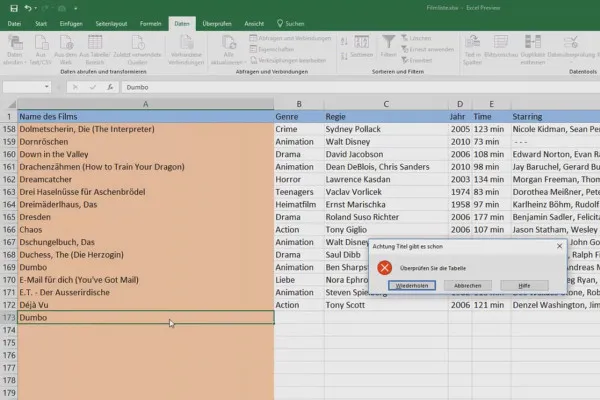Click Duplikate entfernen
Viewport: 600px width, 400px height.
[x=533, y=50]
